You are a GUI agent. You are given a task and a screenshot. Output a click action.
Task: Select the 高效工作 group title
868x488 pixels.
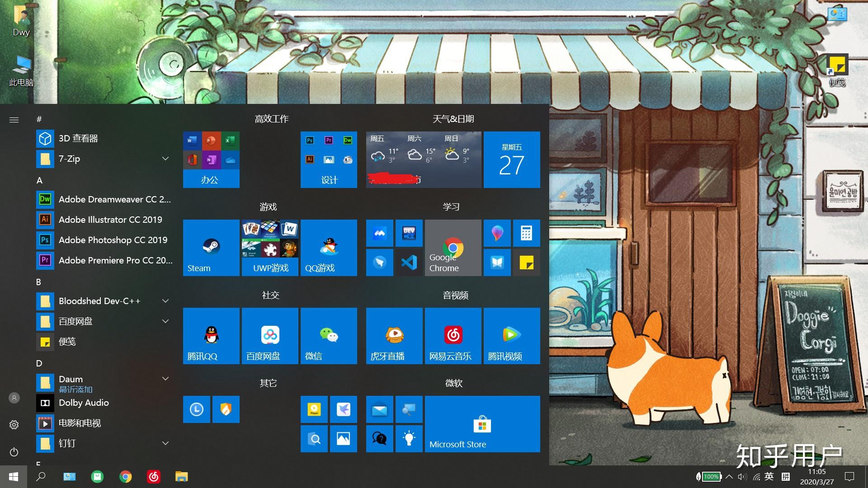click(x=271, y=119)
